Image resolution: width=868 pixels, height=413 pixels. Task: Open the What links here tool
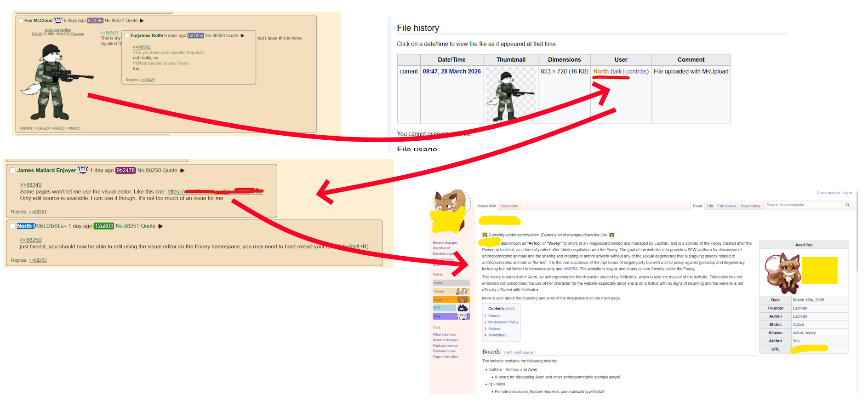[445, 335]
